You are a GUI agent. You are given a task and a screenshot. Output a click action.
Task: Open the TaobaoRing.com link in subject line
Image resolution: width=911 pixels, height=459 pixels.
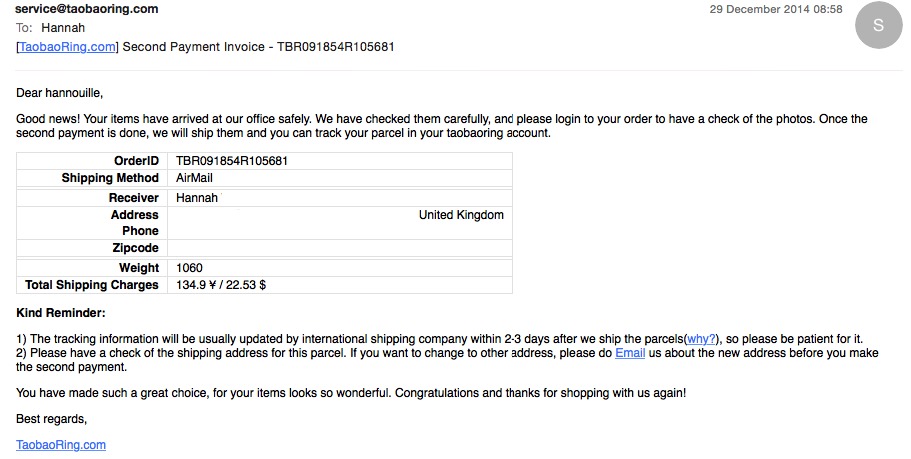(x=67, y=46)
